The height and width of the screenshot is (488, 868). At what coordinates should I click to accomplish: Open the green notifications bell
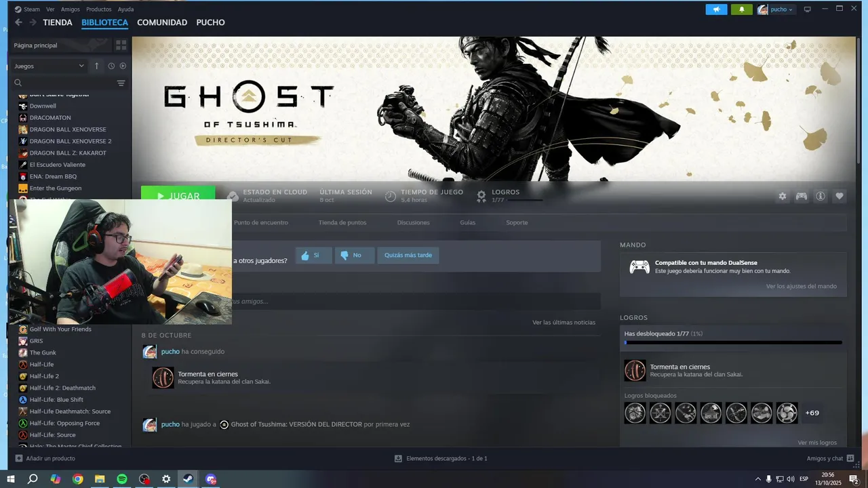tap(742, 9)
